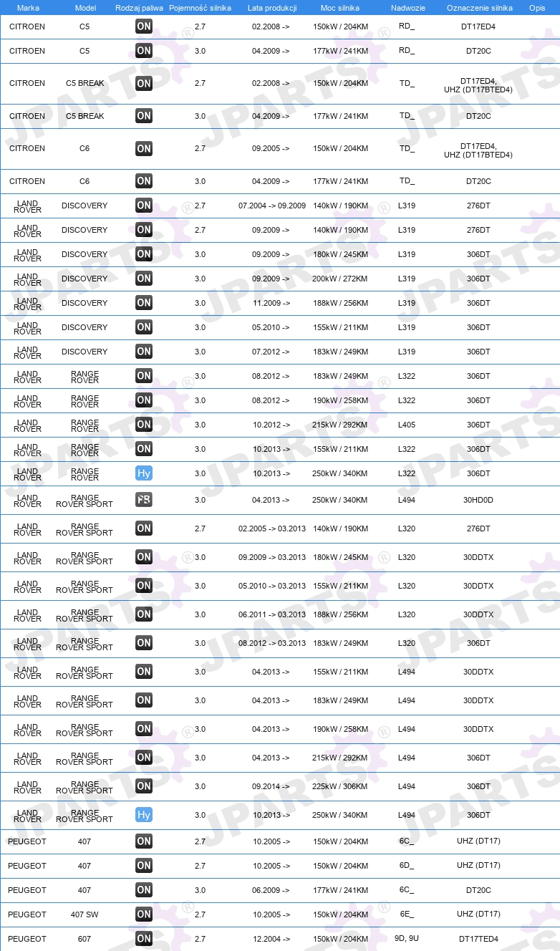Click the Oznaczenie silnika column header

point(479,8)
